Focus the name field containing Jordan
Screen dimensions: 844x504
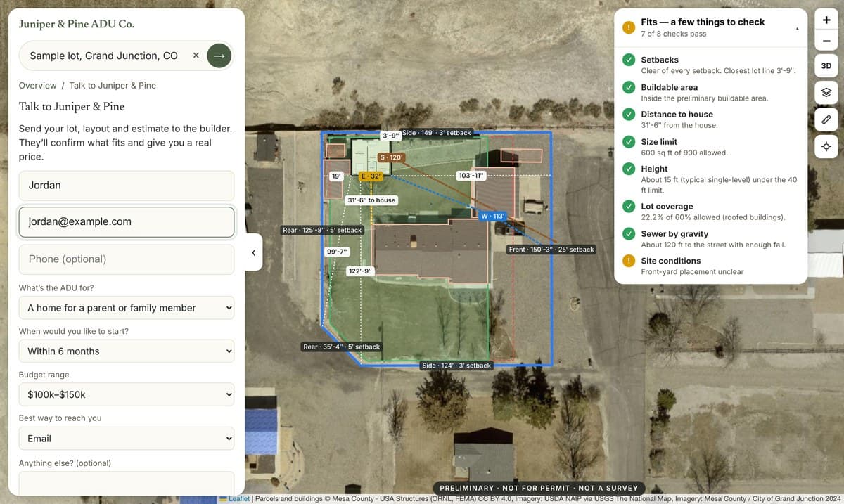127,186
